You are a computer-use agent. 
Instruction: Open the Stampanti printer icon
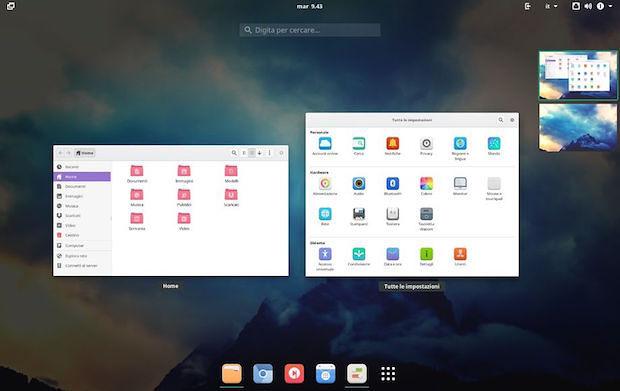tap(359, 214)
